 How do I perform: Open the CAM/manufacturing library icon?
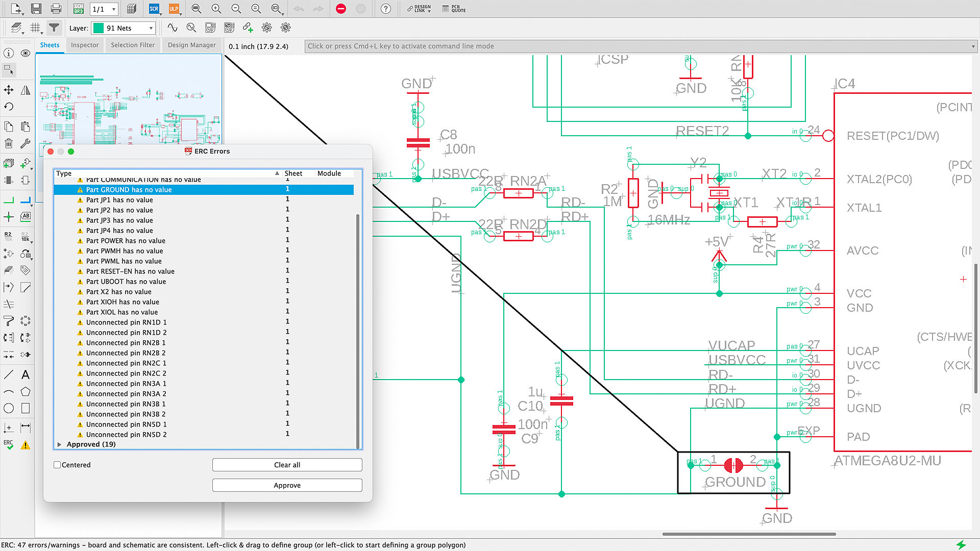pyautogui.click(x=132, y=9)
